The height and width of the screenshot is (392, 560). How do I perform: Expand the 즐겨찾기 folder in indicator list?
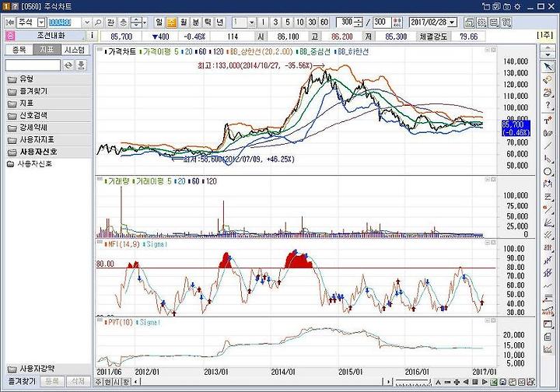point(48,91)
